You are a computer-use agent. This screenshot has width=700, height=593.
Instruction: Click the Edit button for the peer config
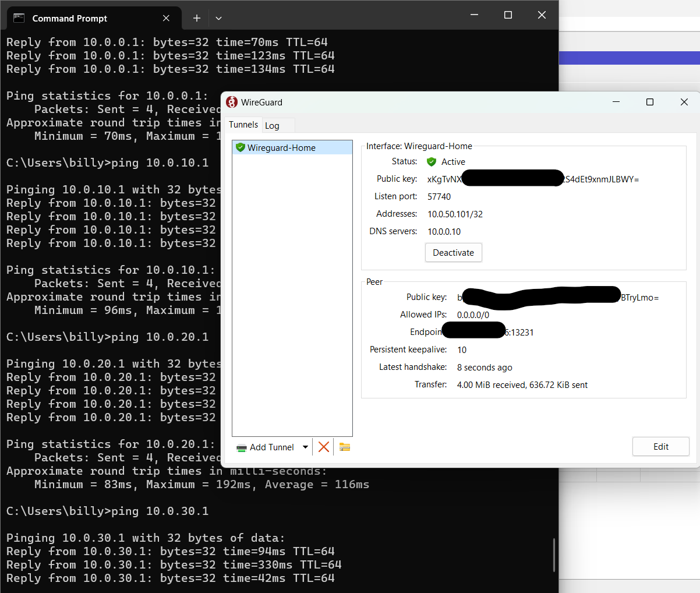(x=660, y=446)
